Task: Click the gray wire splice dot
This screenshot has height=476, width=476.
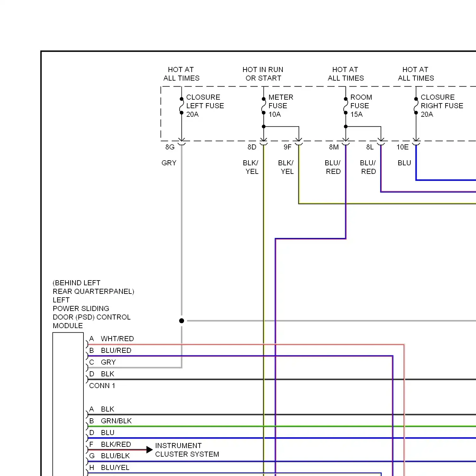Action: tap(182, 321)
